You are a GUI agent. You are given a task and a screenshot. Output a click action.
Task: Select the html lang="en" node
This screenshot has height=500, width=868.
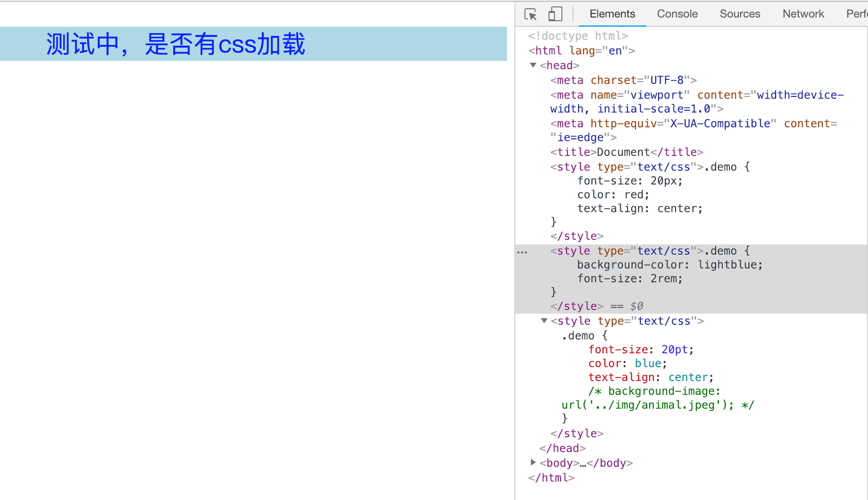(582, 51)
